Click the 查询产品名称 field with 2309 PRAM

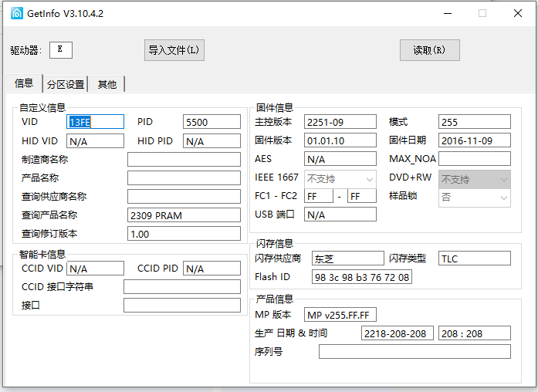coord(184,215)
